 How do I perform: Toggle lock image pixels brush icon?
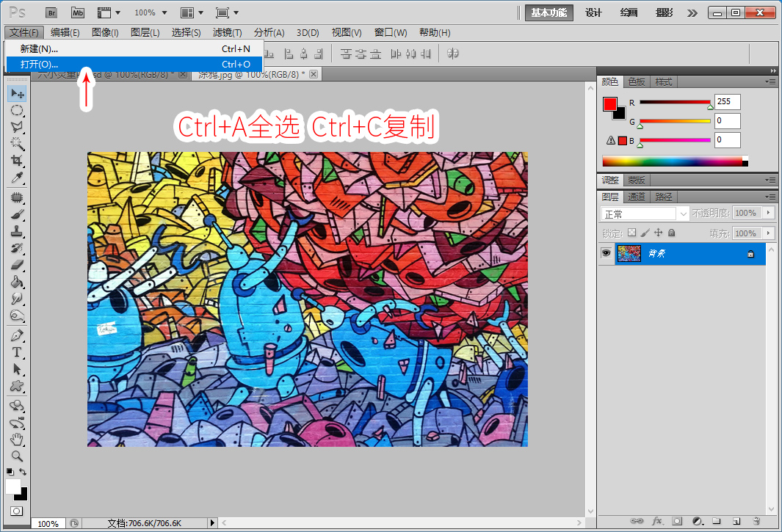click(645, 233)
